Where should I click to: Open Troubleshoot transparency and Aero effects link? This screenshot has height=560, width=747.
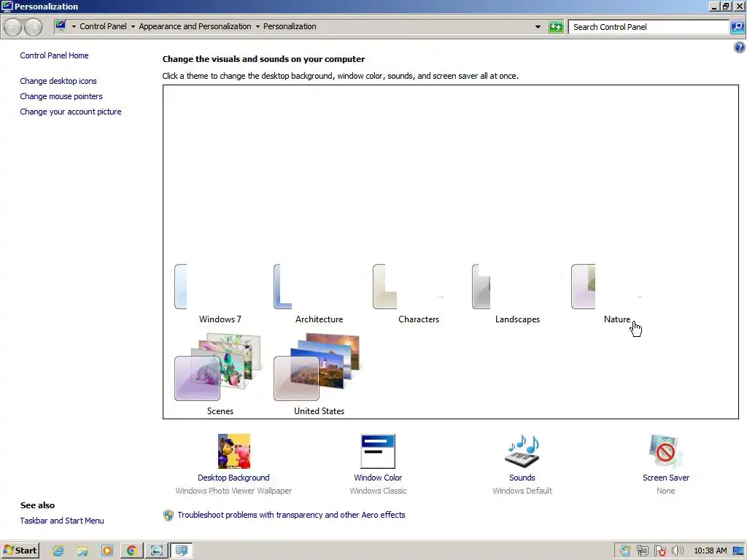click(291, 515)
